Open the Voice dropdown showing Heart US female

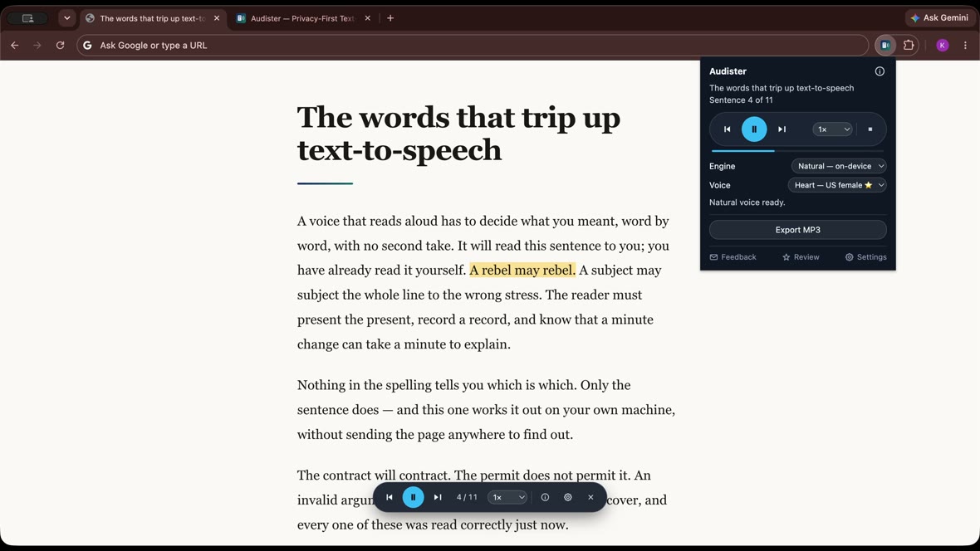(x=837, y=185)
